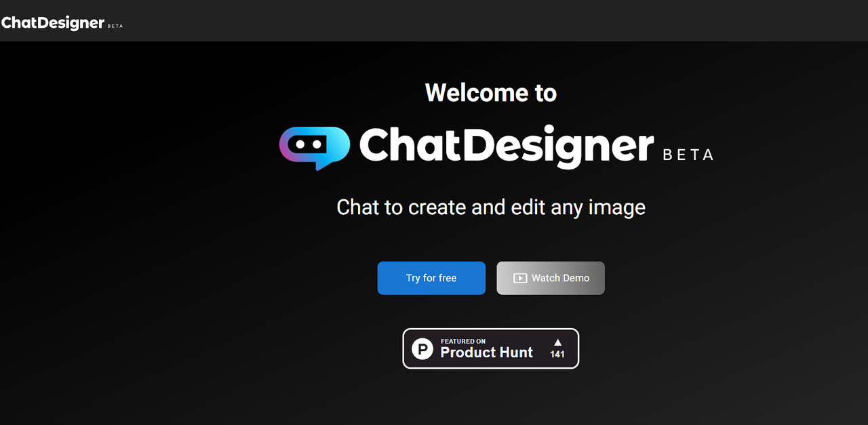
Task: Click the 'Welcome to' heading
Action: pyautogui.click(x=491, y=92)
